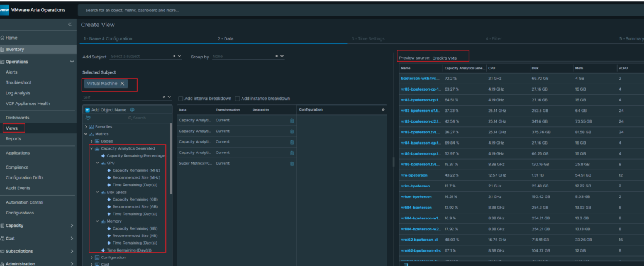Collapse the Operations sidebar section

tap(72, 62)
